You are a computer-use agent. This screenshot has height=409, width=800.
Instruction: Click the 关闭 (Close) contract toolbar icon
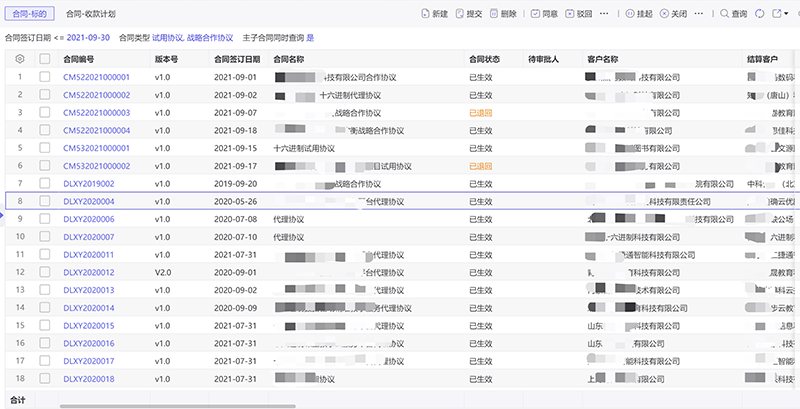pos(665,14)
